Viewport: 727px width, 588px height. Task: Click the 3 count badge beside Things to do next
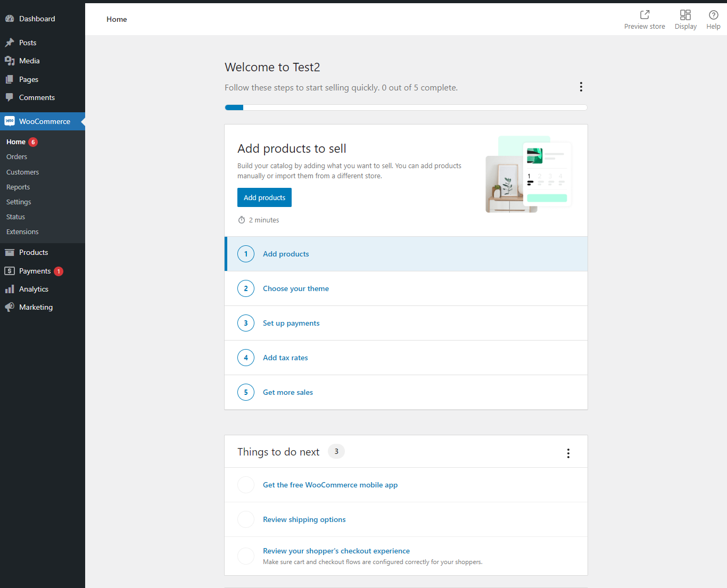coord(336,451)
